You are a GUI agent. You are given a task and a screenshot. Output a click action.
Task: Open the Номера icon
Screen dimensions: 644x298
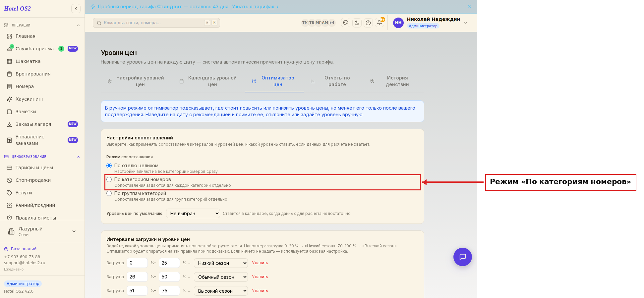coord(9,86)
